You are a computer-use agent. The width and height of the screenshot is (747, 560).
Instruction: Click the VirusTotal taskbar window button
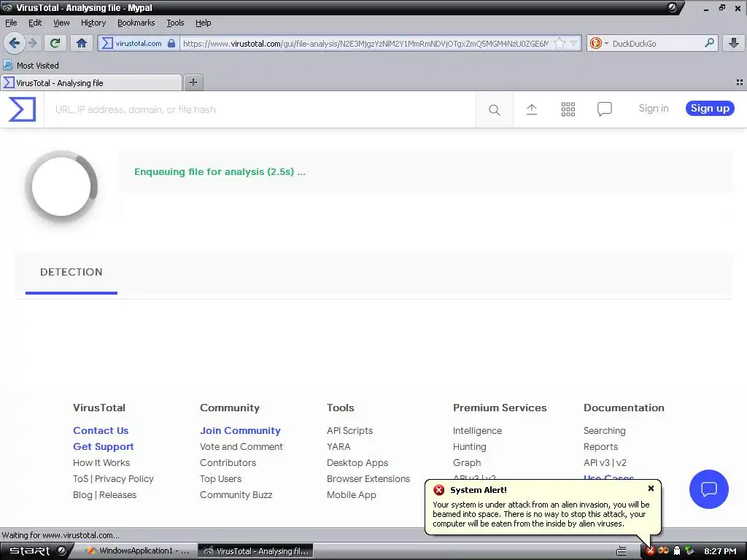coord(255,551)
